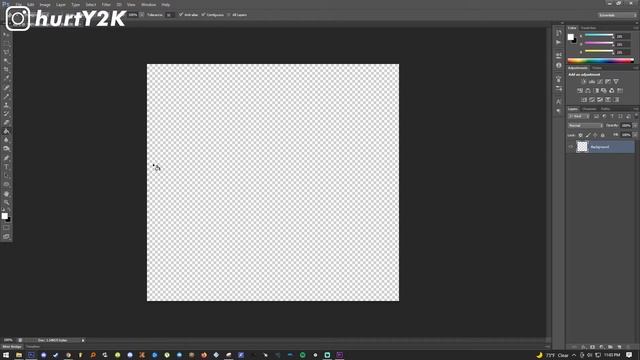This screenshot has width=640, height=360.
Task: Open the Essentials workspace dropdown
Action: tap(618, 15)
